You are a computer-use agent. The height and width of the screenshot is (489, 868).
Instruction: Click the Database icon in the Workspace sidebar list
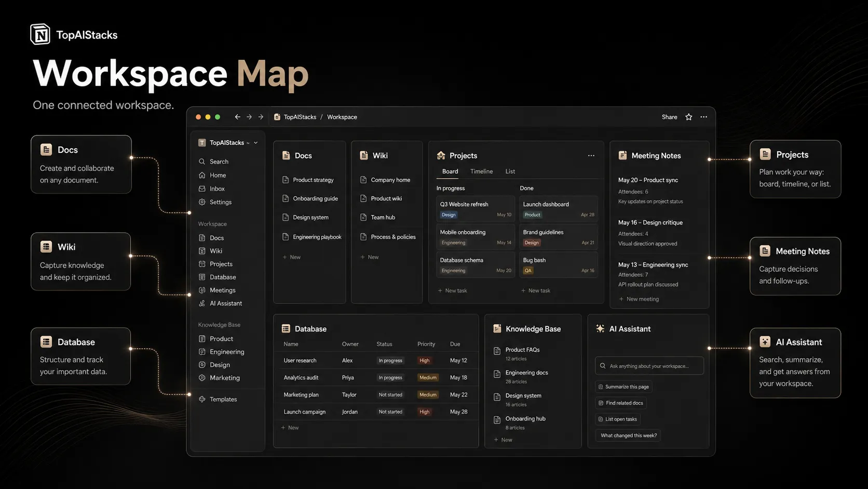202,277
